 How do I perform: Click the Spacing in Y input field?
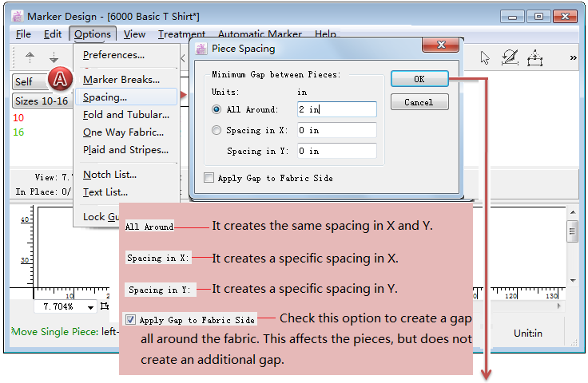336,151
